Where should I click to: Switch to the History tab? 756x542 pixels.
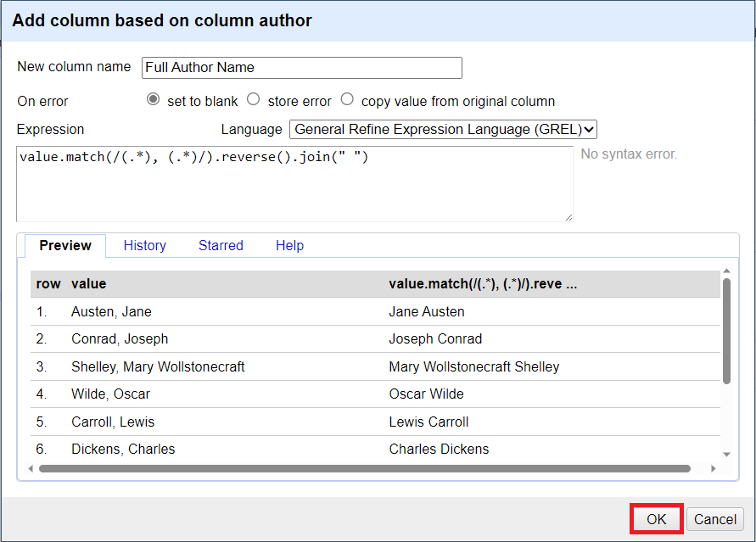144,245
